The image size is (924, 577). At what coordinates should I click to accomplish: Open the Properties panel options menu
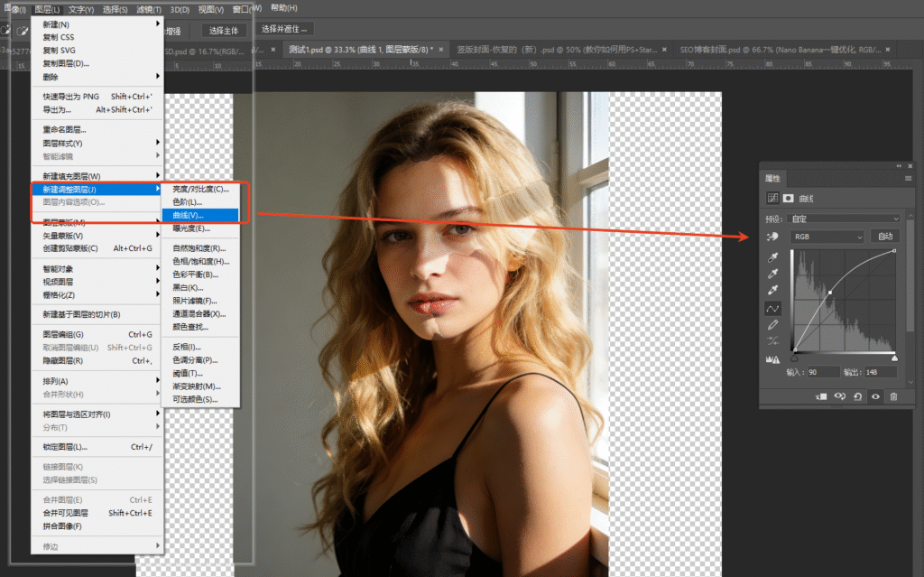click(908, 179)
